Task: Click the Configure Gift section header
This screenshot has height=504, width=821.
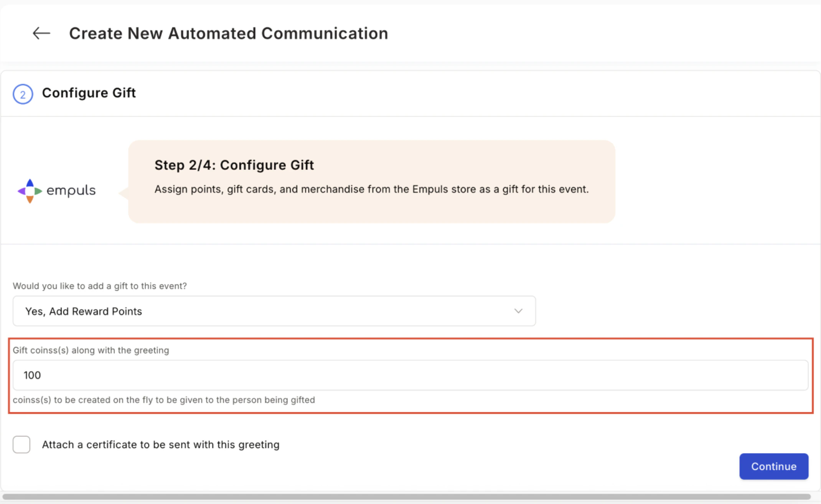Action: pyautogui.click(x=89, y=93)
